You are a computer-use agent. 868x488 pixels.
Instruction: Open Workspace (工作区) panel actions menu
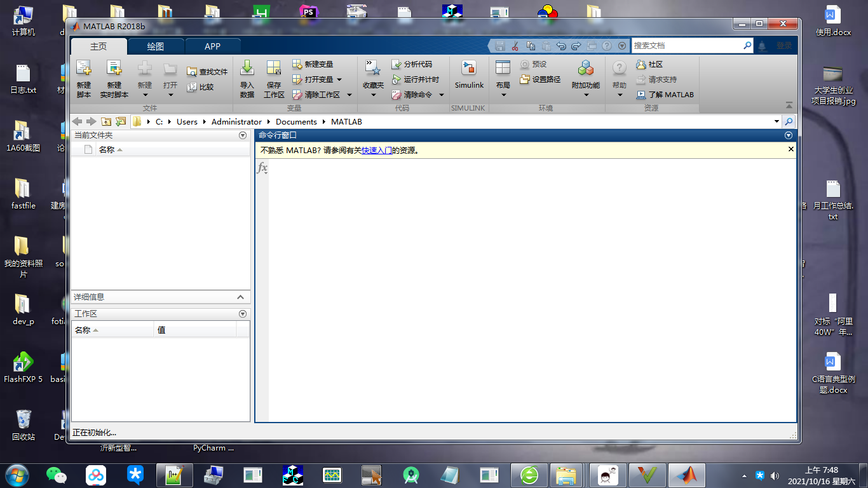pos(242,314)
